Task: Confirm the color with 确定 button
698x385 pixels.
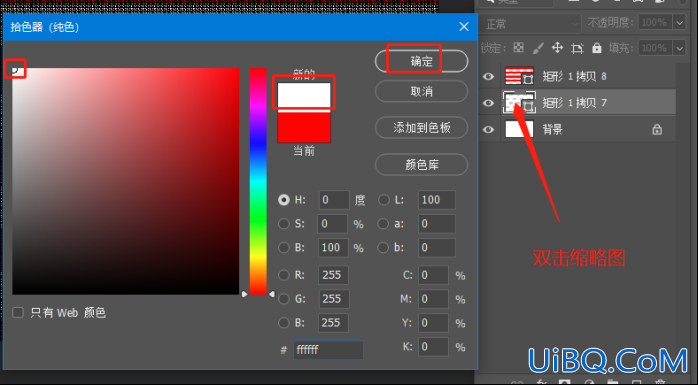Action: point(421,61)
